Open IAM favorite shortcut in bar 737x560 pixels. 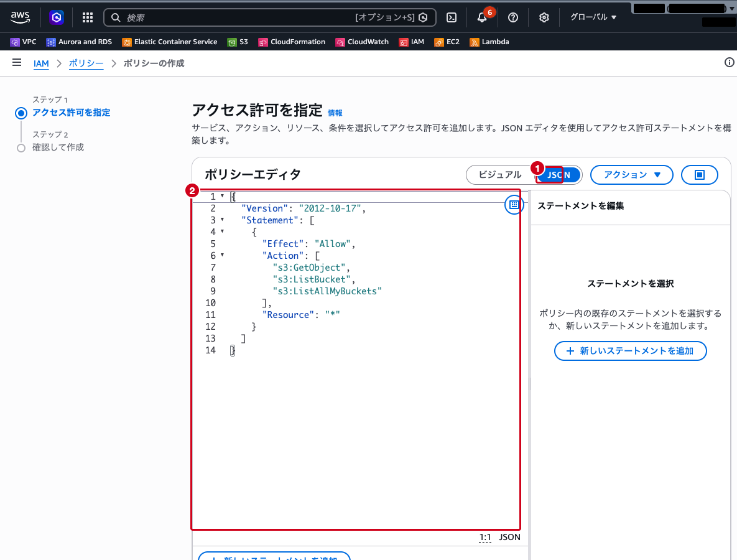click(411, 42)
